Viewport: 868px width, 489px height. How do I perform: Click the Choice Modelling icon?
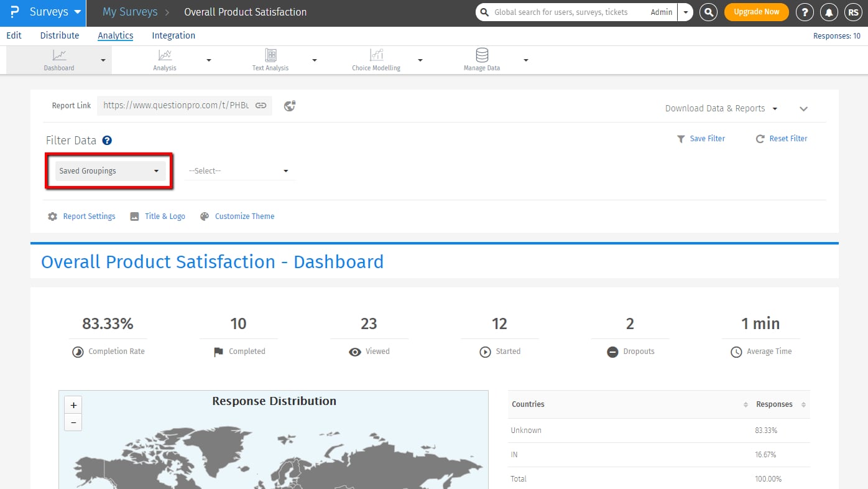(x=376, y=55)
